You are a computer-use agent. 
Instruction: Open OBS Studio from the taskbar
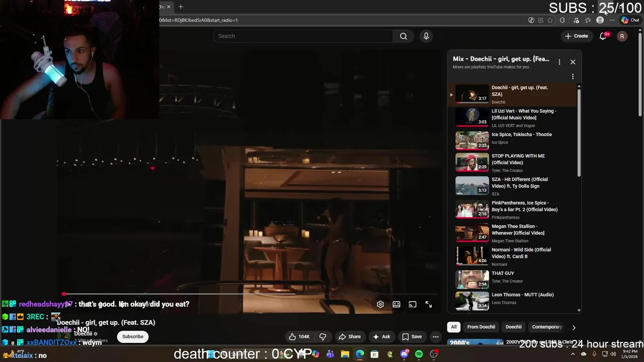tap(434, 354)
